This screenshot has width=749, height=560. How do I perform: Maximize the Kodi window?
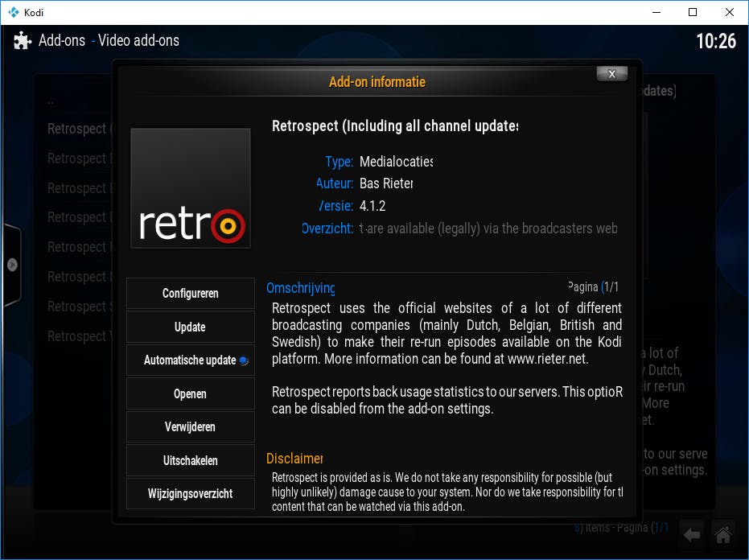point(693,12)
